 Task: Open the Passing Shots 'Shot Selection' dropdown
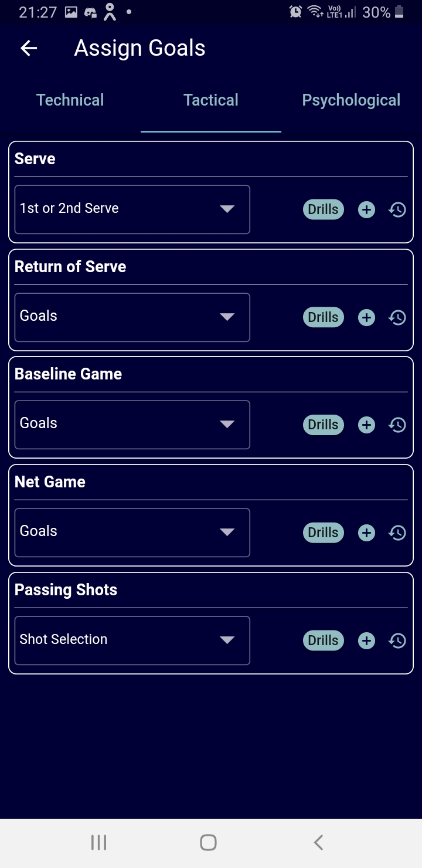tap(132, 640)
